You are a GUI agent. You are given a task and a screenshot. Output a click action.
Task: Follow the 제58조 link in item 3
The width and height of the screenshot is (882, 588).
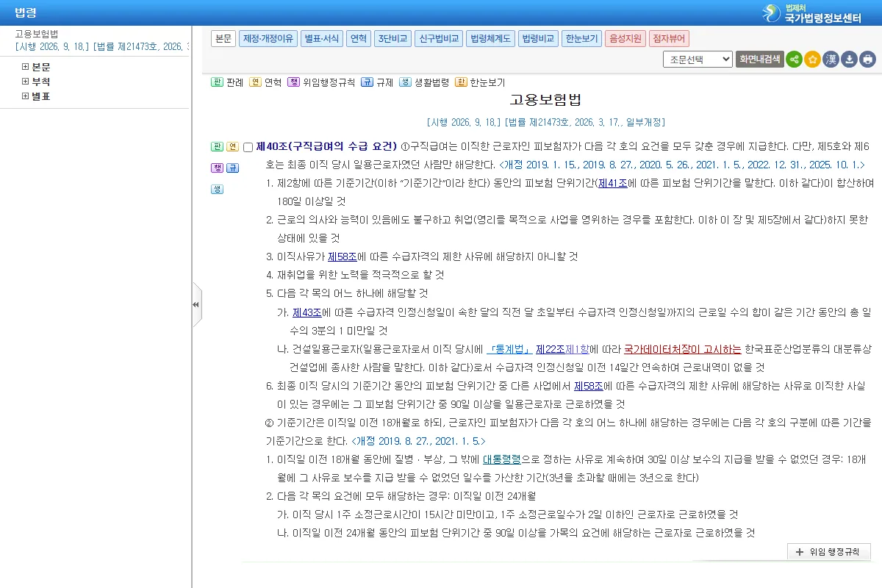coord(342,257)
